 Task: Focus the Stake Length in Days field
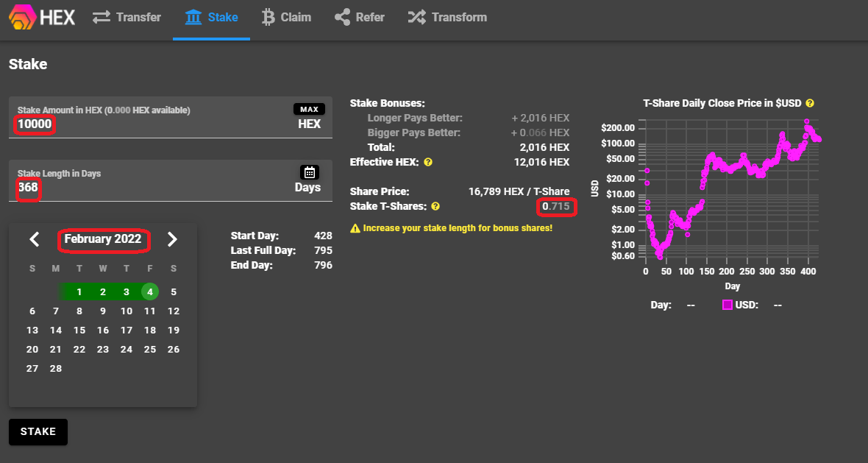tap(171, 180)
